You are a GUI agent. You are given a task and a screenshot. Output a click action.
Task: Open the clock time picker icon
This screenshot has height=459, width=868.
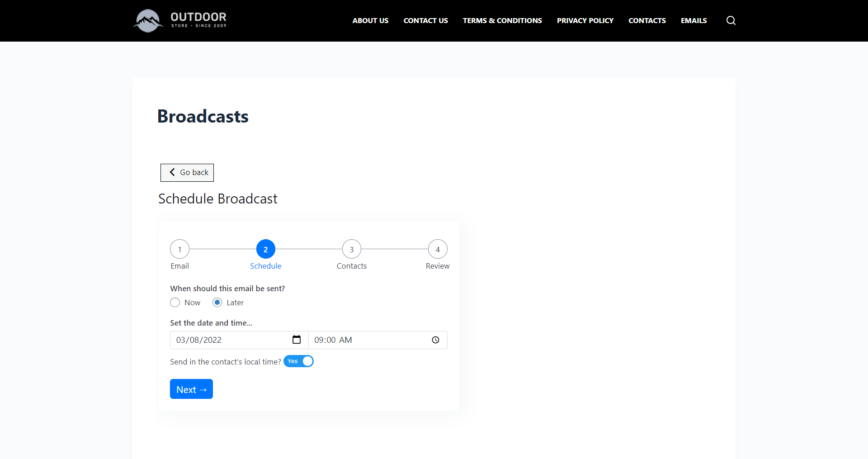[435, 340]
